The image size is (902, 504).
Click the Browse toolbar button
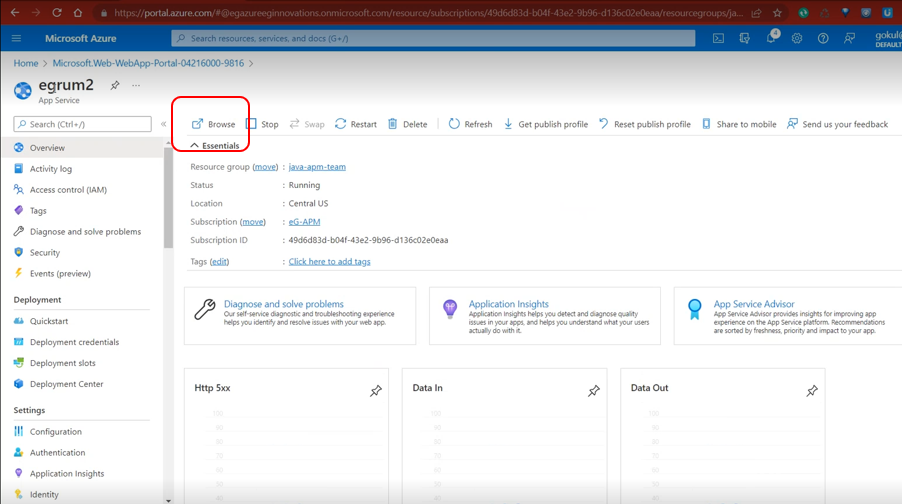(x=213, y=124)
